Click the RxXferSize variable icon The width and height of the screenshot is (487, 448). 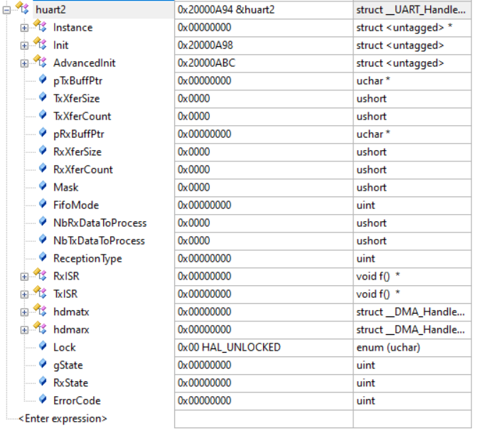coord(43,150)
